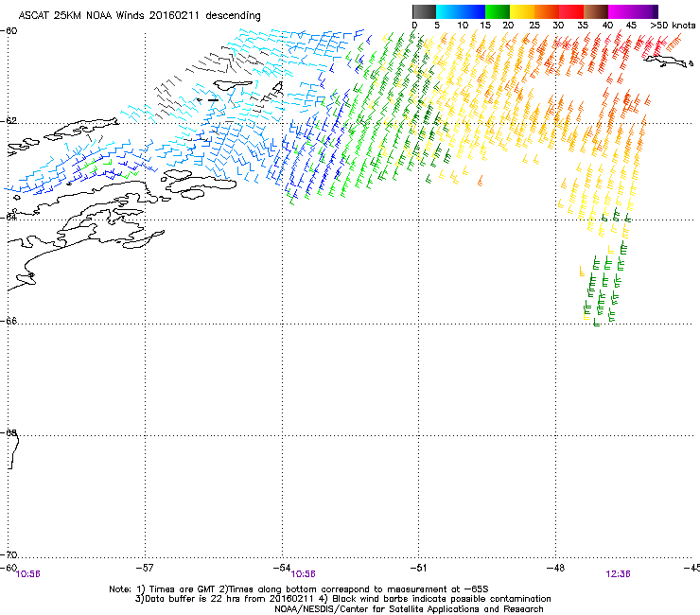The image size is (700, 615).
Task: Click the magenta 40-45 knots color swatch
Action: coord(621,11)
